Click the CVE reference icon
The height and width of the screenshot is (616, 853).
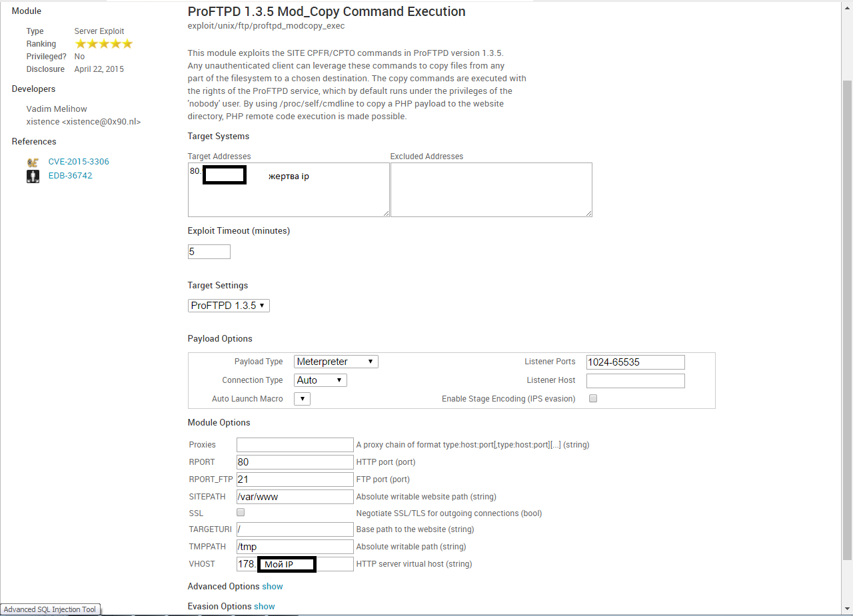tap(33, 162)
